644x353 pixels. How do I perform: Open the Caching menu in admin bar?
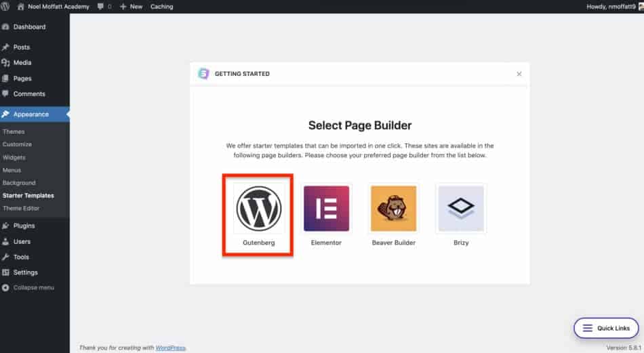[162, 7]
